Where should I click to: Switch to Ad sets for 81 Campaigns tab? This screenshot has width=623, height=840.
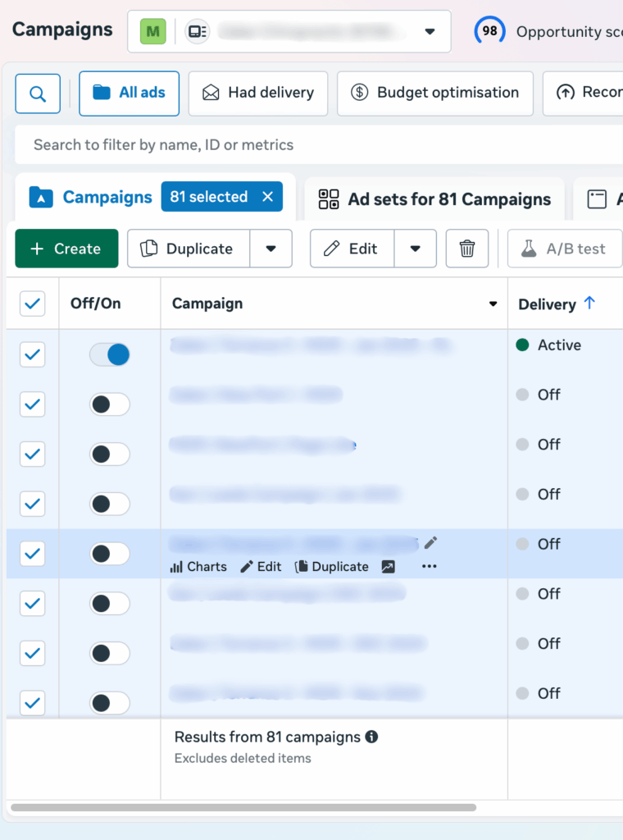434,199
